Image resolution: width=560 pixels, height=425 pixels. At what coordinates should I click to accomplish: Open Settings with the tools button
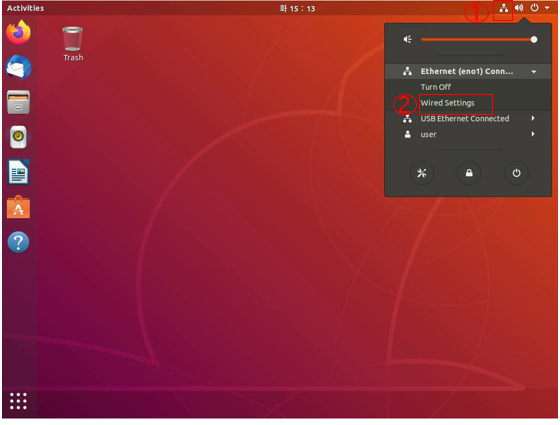pos(422,173)
